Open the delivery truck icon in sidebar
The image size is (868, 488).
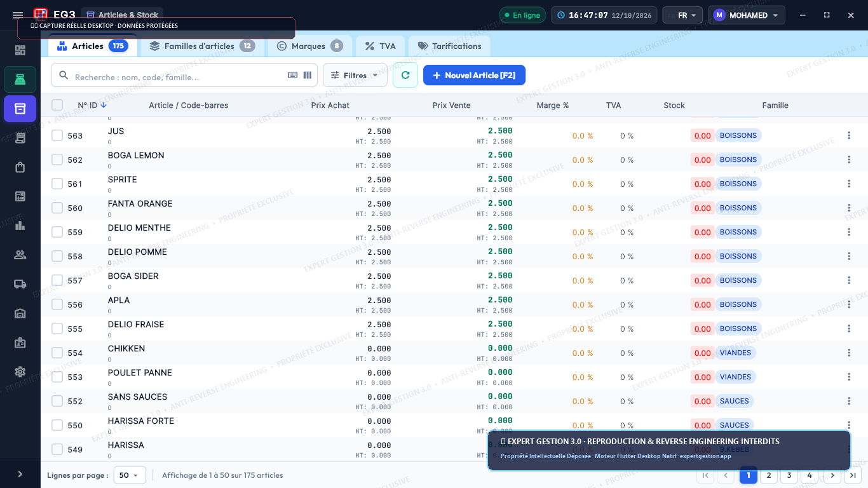point(20,284)
